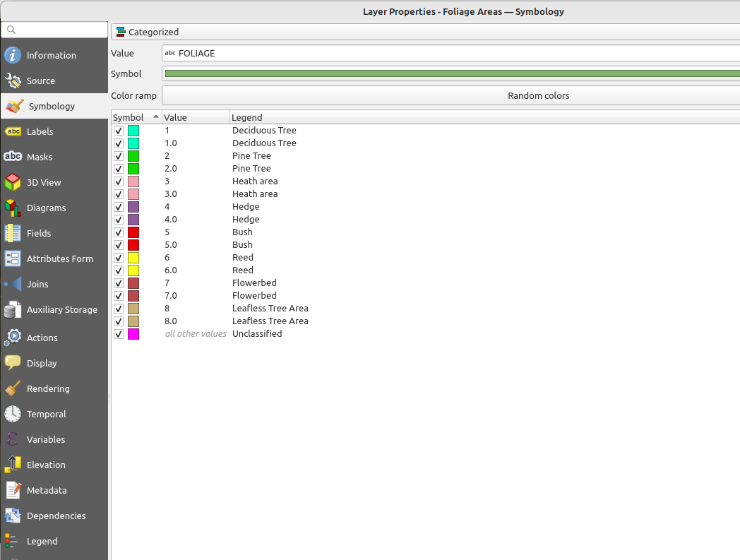Image resolution: width=740 pixels, height=560 pixels.
Task: Open the Joins panel icon
Action: pos(13,284)
